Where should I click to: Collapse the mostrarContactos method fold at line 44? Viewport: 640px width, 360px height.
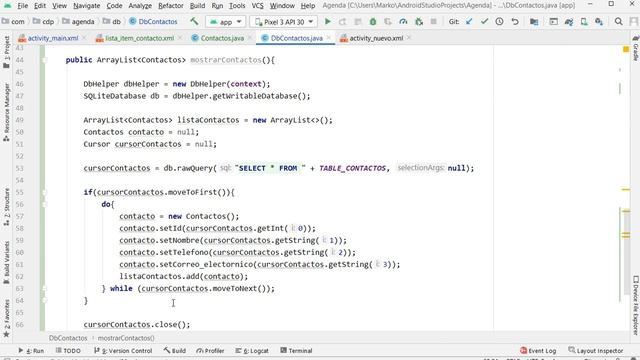tap(44, 60)
